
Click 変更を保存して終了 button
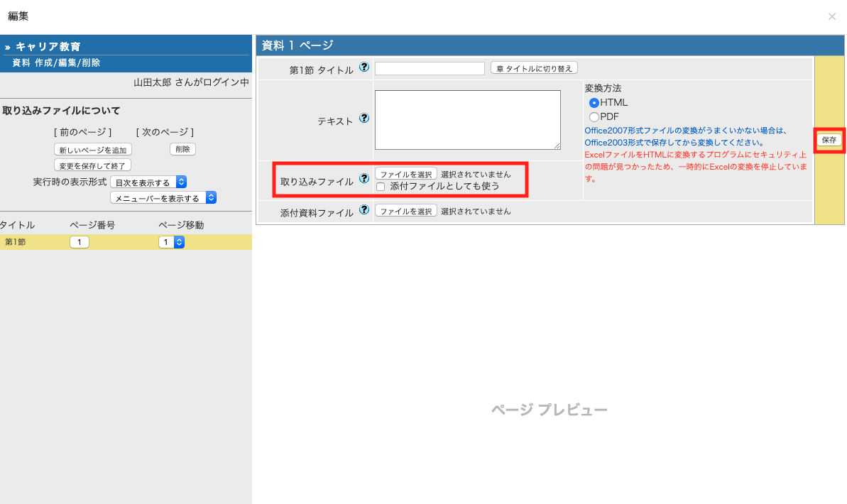pyautogui.click(x=92, y=165)
